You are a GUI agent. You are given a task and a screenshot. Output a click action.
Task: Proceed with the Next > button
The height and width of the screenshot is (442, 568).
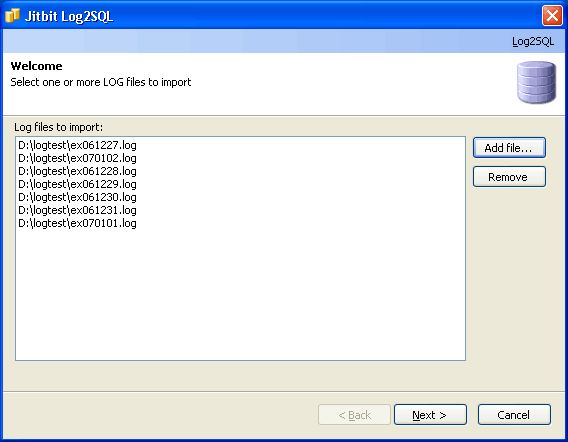pyautogui.click(x=430, y=414)
